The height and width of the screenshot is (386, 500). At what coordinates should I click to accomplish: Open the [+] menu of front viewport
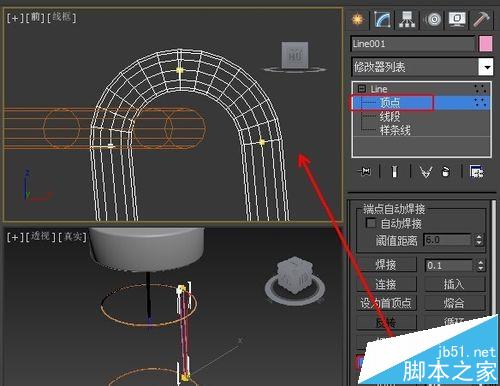15,18
